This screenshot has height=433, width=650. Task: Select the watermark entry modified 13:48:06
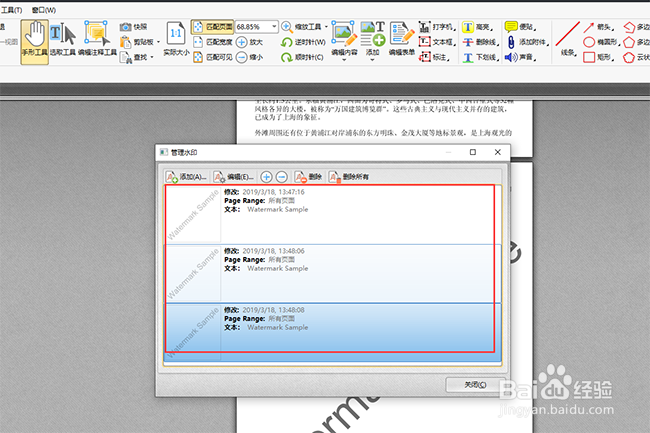click(x=333, y=273)
